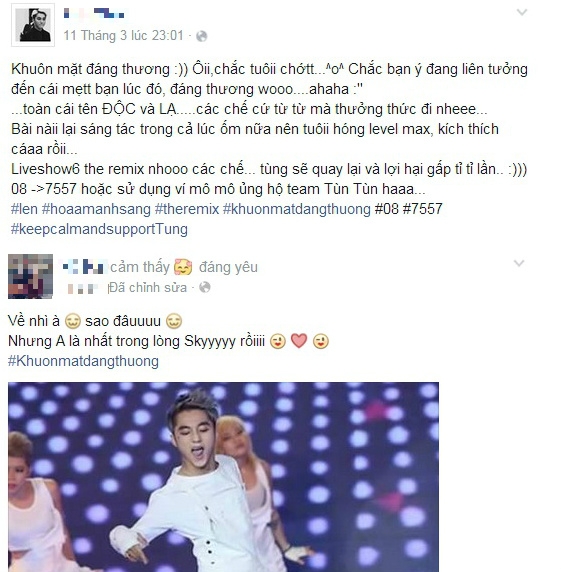Click the pixelated avatar of second post

click(30, 276)
